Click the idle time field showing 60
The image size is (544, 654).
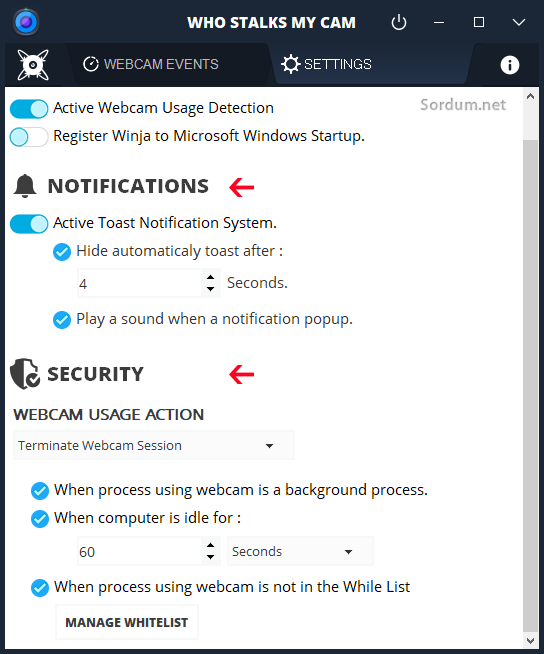point(139,551)
